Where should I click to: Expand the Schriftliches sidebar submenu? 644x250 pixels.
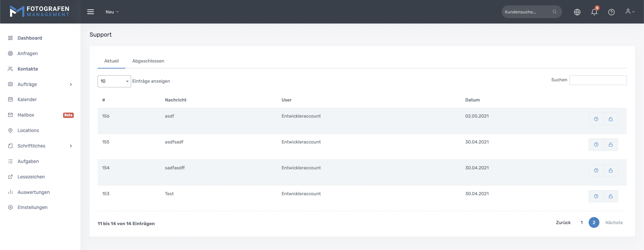71,146
